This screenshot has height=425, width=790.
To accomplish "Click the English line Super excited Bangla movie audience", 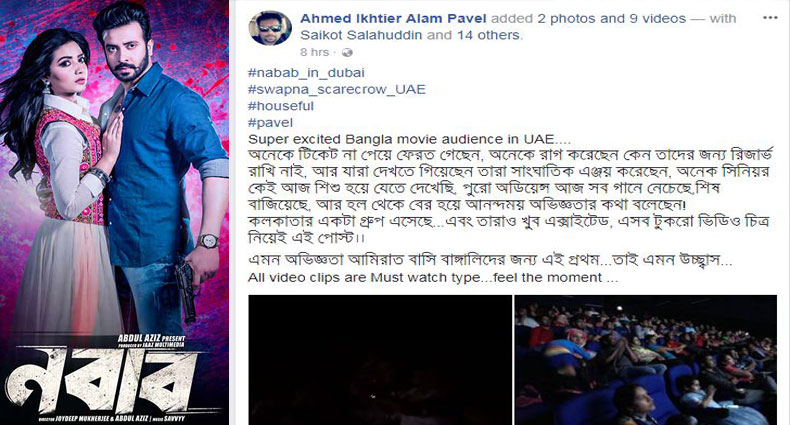I will pos(409,139).
